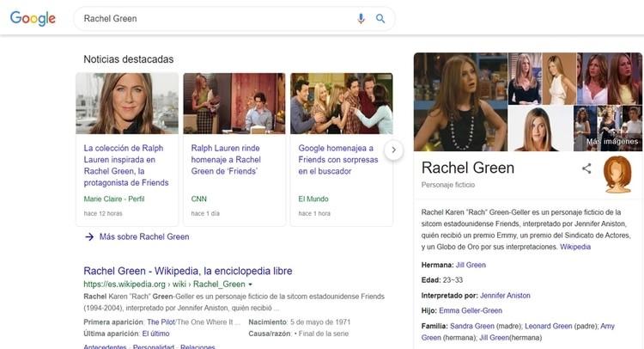
Task: Open the headline La colección de Ralph Lauren
Action: click(126, 165)
